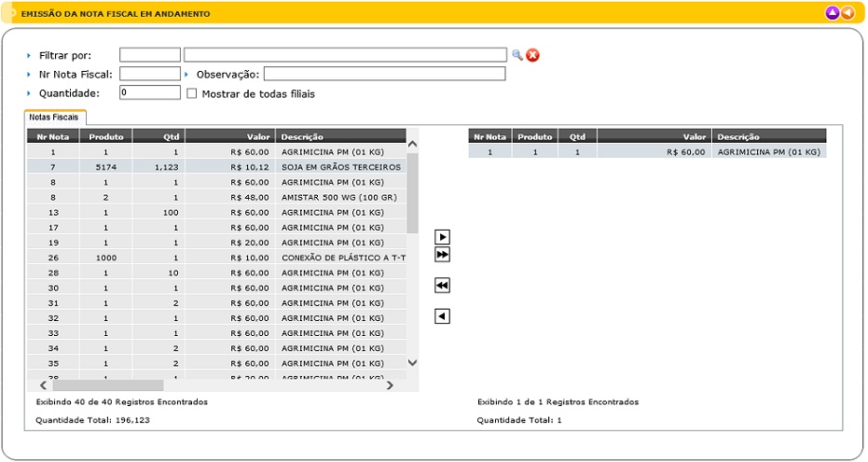Sort left table by Valor column header
Image resolution: width=868 pixels, height=462 pixels.
229,136
